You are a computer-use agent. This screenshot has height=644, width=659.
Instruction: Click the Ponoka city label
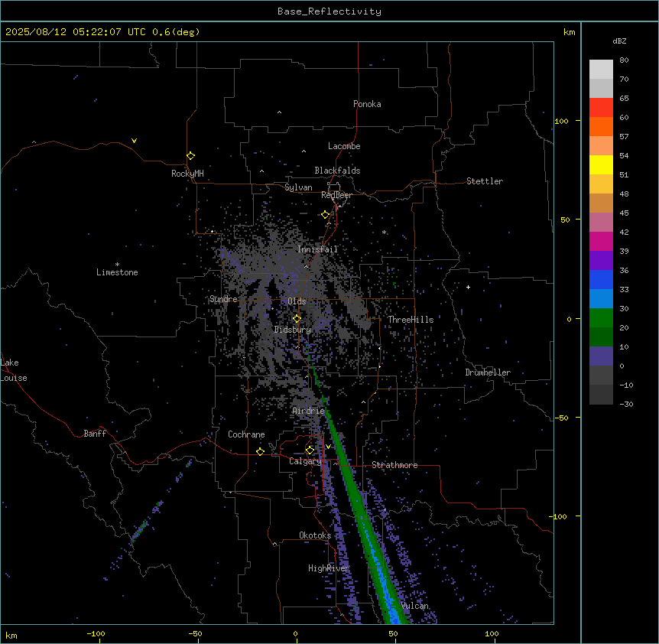pos(367,104)
